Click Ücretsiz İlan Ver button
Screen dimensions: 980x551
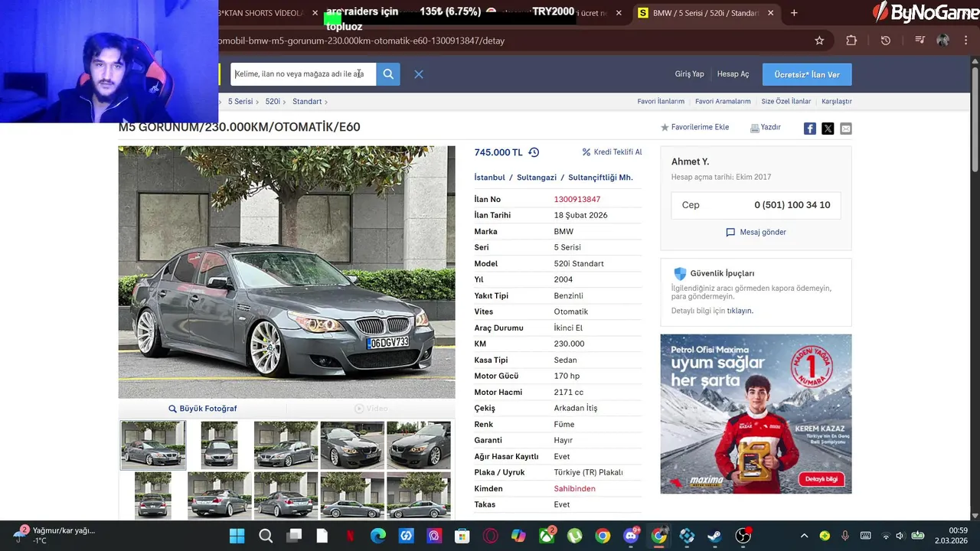coord(807,74)
